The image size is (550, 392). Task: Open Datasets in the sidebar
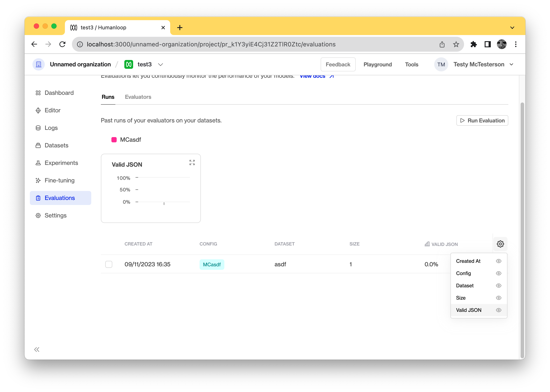(56, 145)
